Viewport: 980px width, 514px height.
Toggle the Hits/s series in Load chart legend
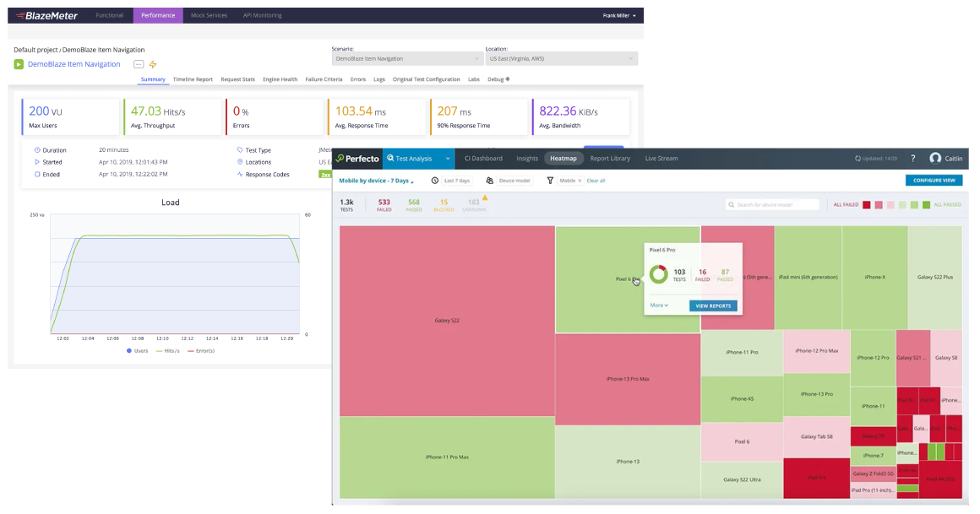tap(168, 351)
